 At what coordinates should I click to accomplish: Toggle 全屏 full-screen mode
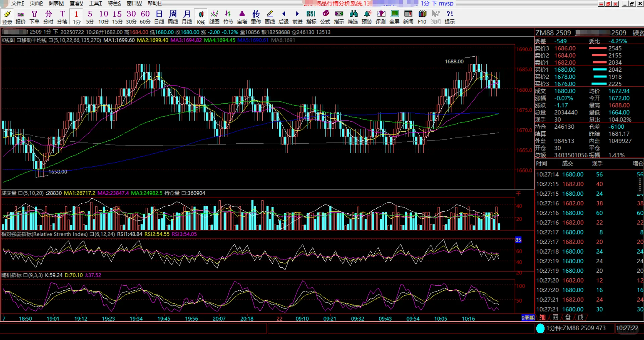pos(394,17)
